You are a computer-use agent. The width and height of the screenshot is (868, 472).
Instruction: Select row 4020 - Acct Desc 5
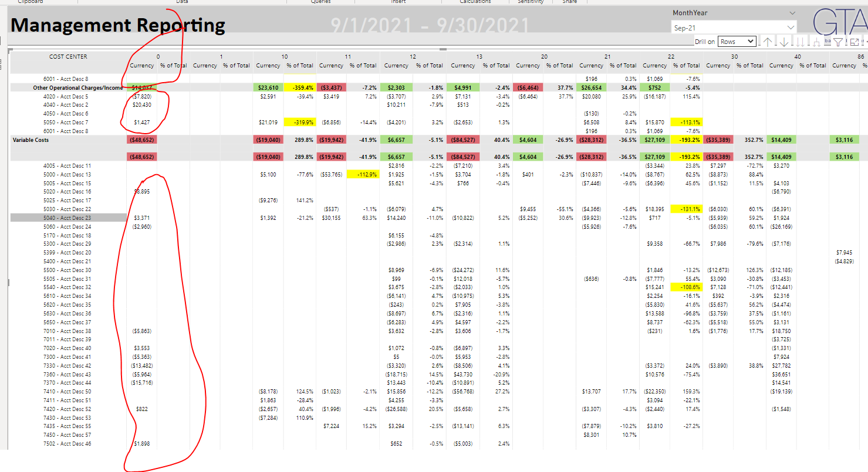click(66, 96)
